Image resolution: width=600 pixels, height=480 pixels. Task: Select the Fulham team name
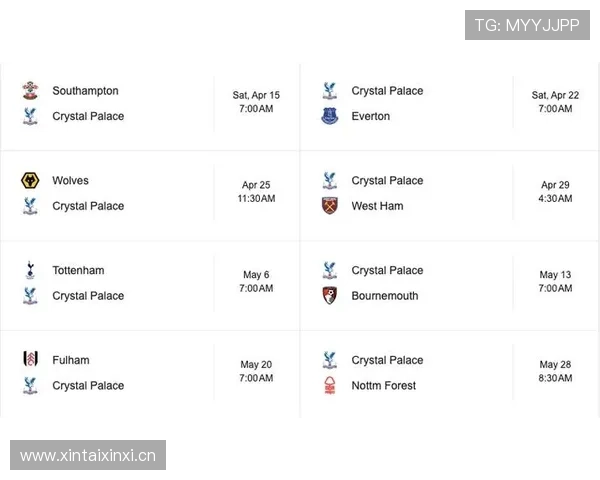[71, 361]
